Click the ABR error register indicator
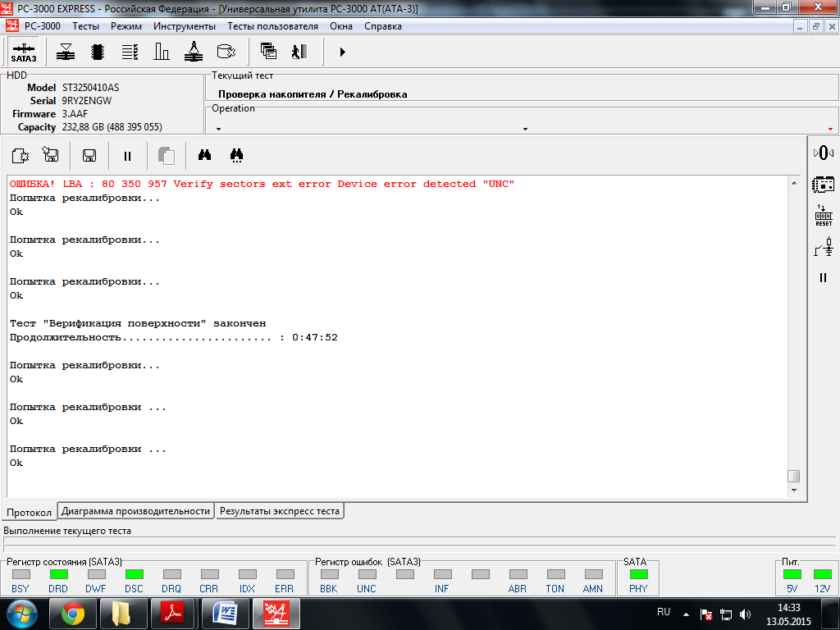Screen dimensions: 840x630 click(x=518, y=574)
